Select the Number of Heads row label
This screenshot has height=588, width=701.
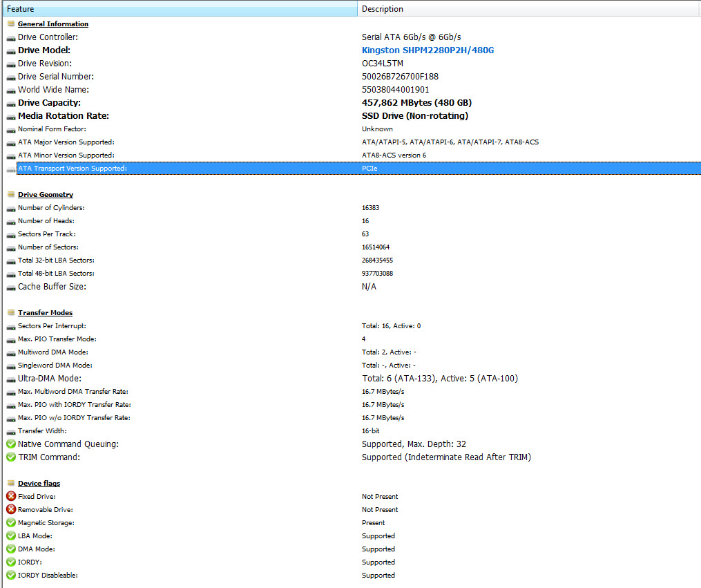click(x=46, y=221)
